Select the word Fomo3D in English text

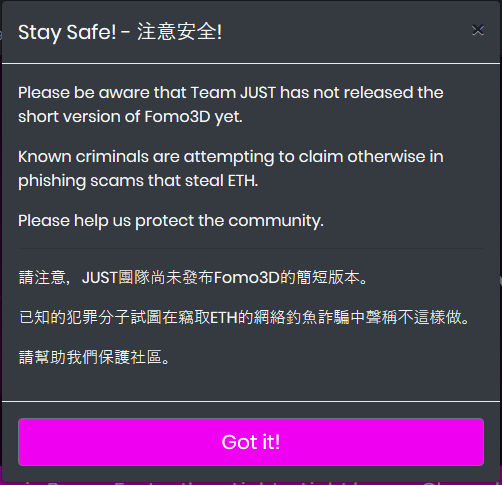(x=177, y=117)
